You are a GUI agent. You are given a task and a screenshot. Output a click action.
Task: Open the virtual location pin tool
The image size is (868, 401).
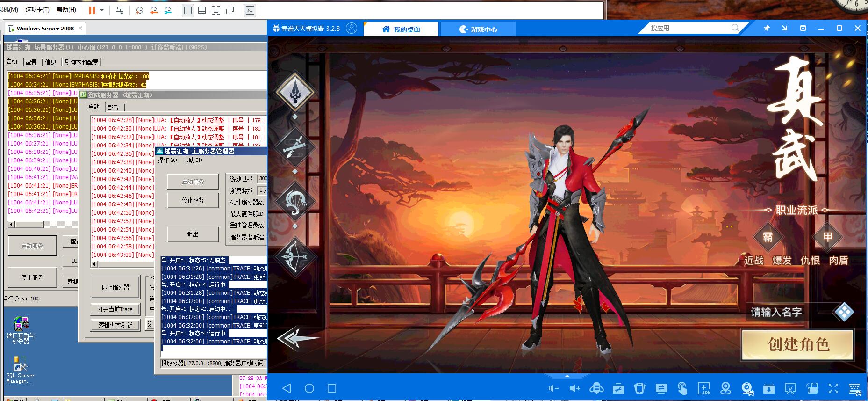725,388
